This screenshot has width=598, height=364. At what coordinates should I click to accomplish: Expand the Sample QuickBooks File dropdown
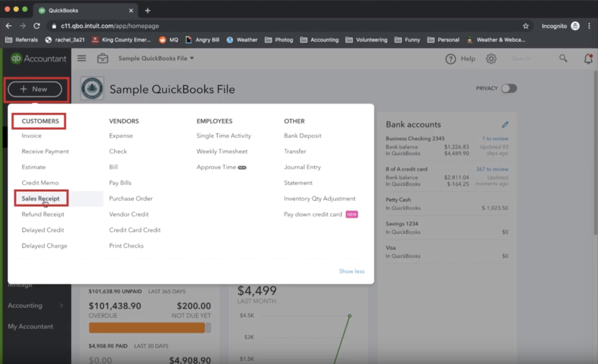pyautogui.click(x=156, y=58)
